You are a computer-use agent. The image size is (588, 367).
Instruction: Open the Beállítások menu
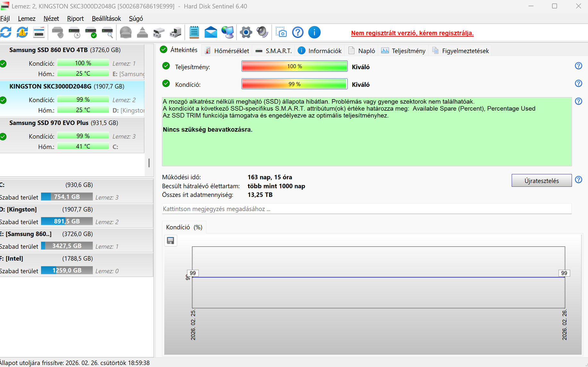click(106, 19)
